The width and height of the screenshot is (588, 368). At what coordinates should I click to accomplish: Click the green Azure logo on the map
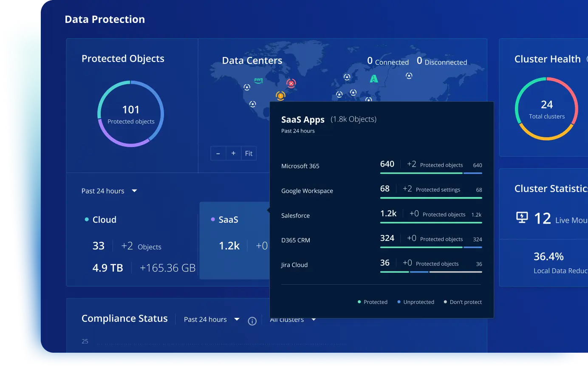(x=373, y=78)
